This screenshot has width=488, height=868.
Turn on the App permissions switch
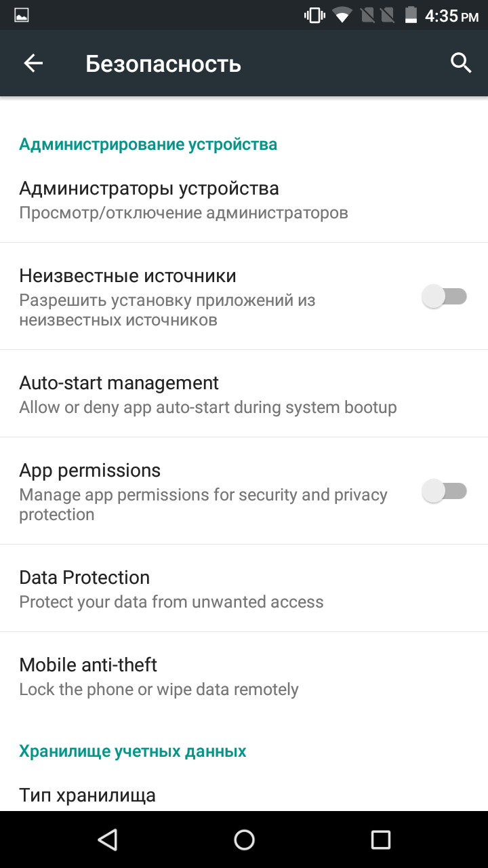point(445,491)
